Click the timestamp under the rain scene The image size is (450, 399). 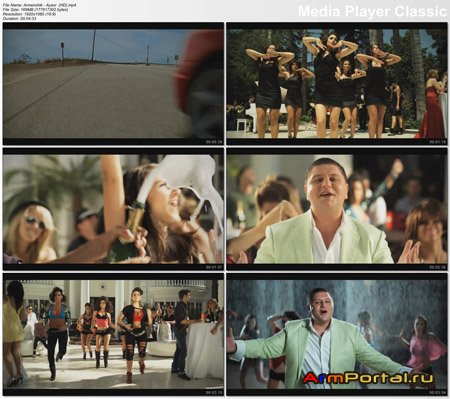point(438,393)
